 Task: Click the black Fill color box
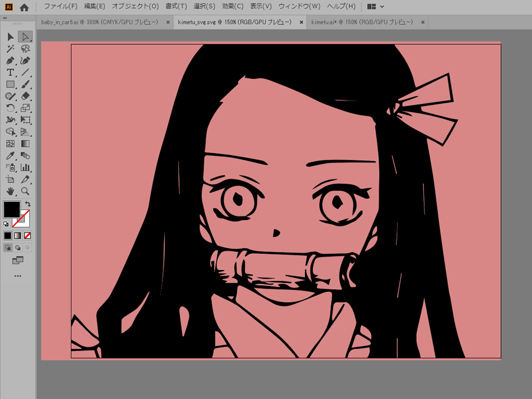point(12,209)
